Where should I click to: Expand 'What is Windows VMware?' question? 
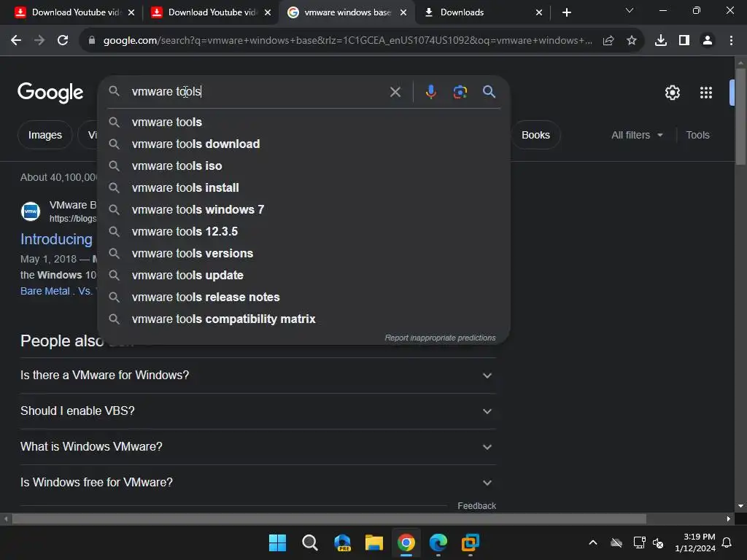pos(258,447)
